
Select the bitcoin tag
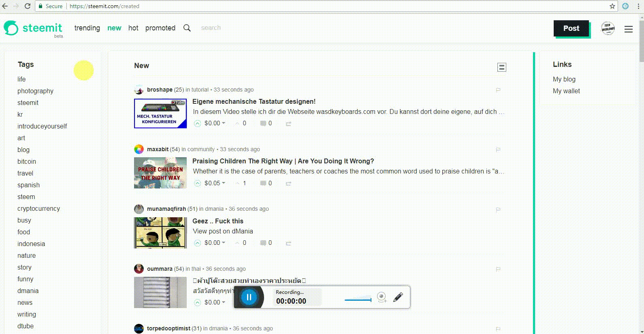pyautogui.click(x=27, y=161)
